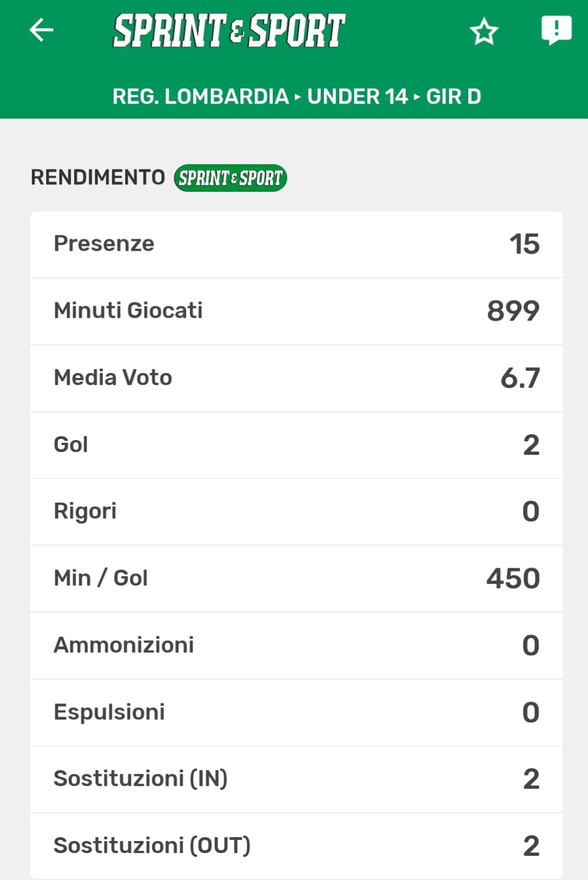The width and height of the screenshot is (588, 880).
Task: Tap the favorite star icon
Action: tap(484, 31)
